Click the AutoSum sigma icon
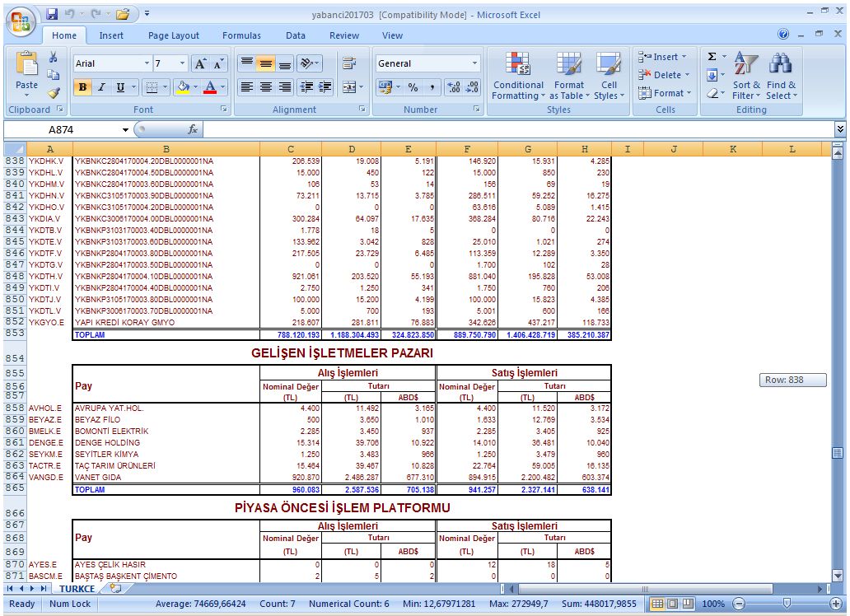Screen dimensions: 850x616 [712, 56]
